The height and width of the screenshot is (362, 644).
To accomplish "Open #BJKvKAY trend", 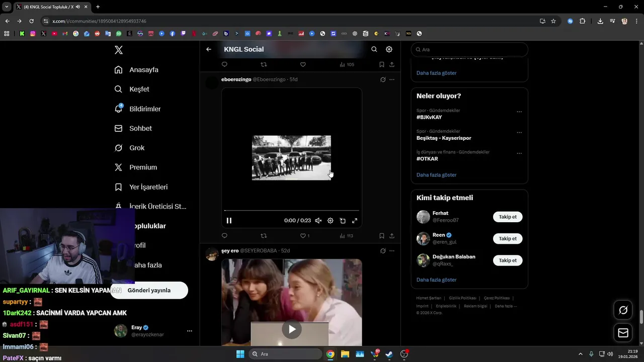I will pyautogui.click(x=429, y=117).
